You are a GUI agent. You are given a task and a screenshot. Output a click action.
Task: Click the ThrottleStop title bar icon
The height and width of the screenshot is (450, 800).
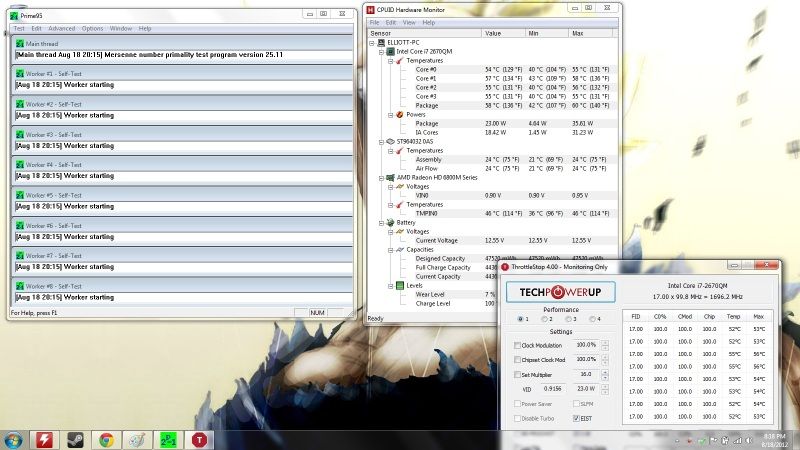(x=505, y=267)
